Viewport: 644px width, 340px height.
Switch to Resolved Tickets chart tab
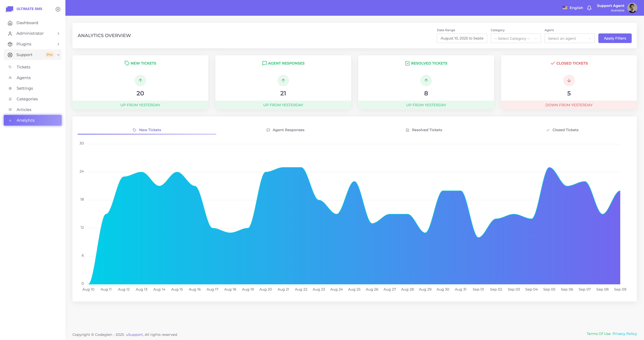pyautogui.click(x=424, y=130)
